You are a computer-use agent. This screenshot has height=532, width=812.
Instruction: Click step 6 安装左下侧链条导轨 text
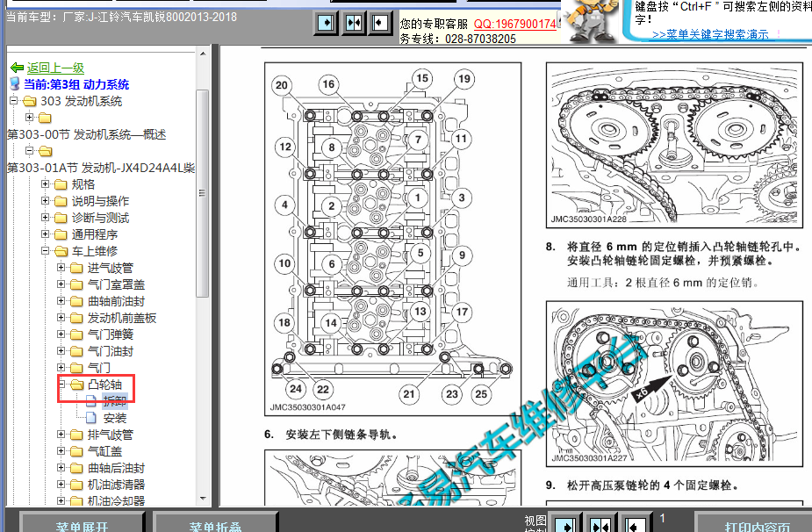click(x=332, y=435)
